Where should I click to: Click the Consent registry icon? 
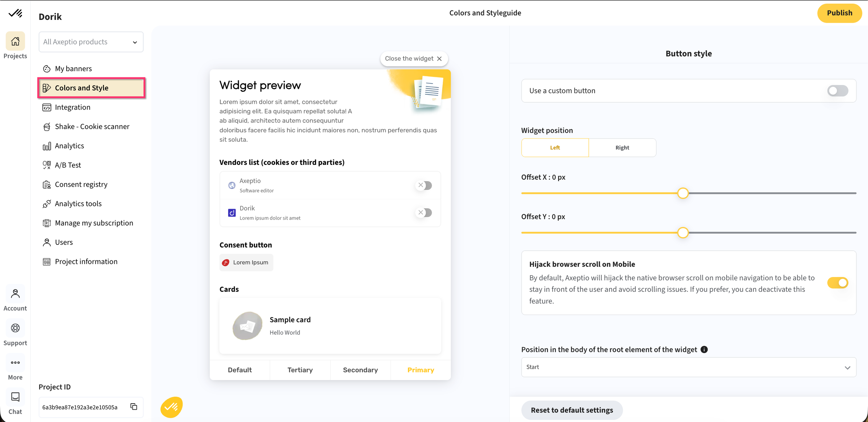point(47,184)
